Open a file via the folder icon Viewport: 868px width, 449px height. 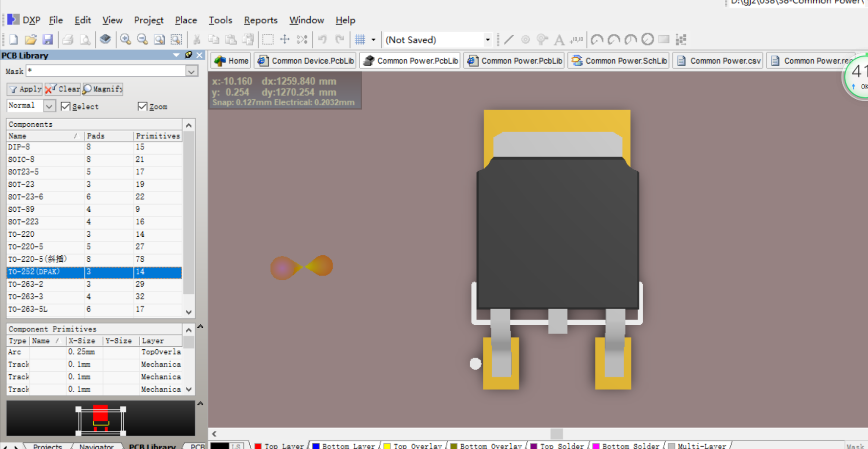click(x=31, y=40)
